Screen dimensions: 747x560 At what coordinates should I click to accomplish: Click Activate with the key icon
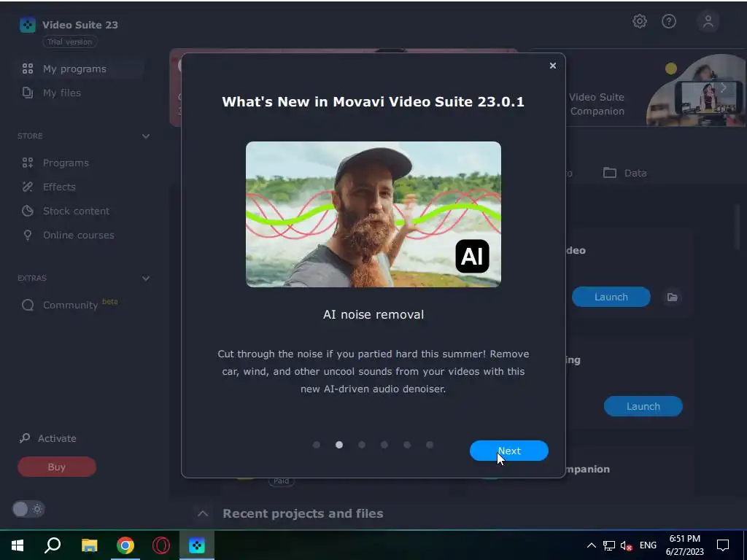click(47, 438)
